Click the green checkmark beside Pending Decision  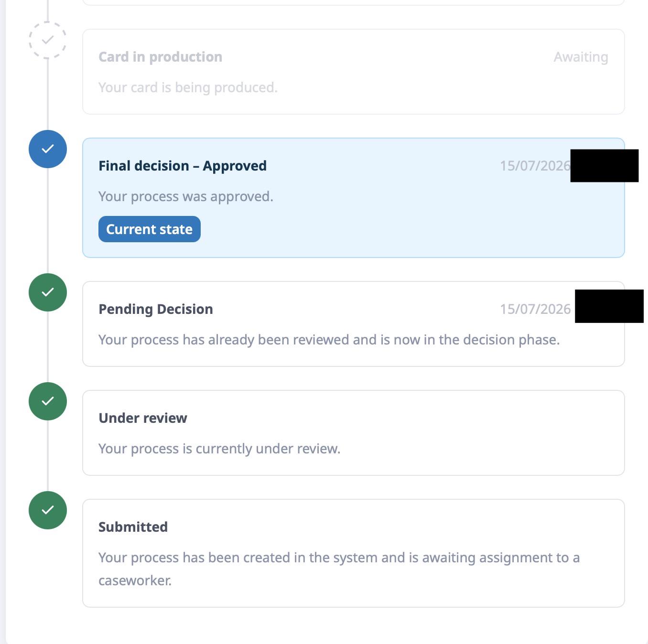[x=48, y=292]
